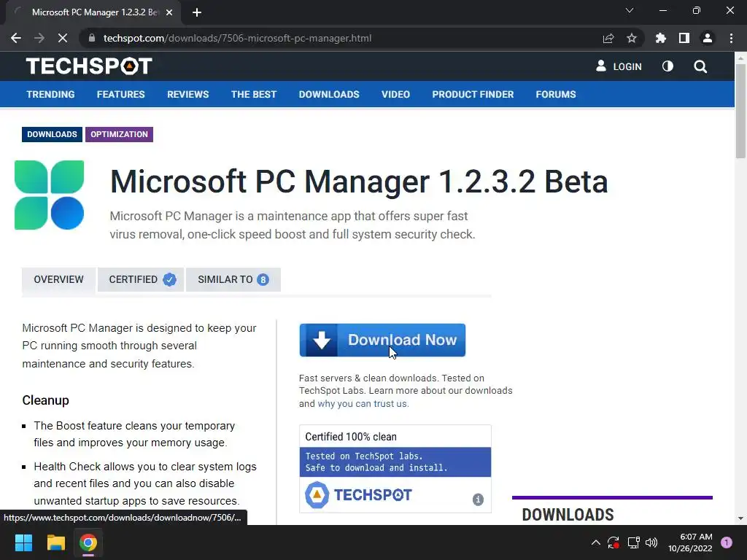Click the scrollbar down arrow
The width and height of the screenshot is (747, 560).
(x=740, y=518)
